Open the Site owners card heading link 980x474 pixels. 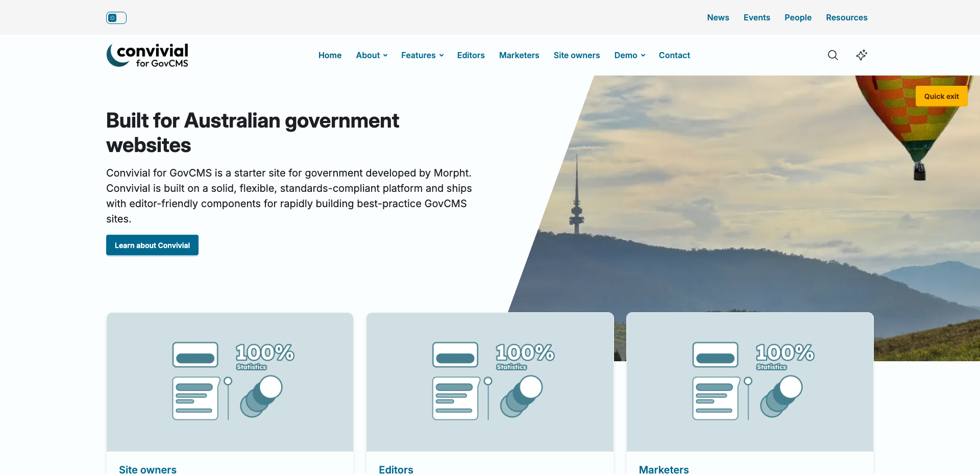[148, 469]
